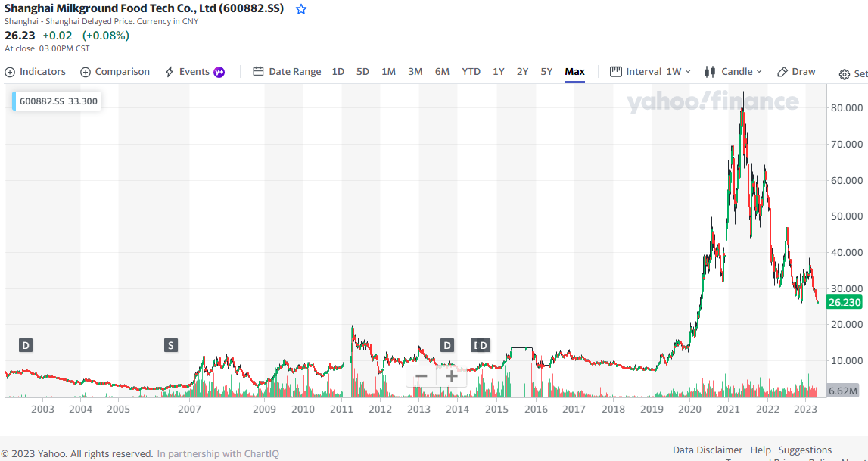Screen dimensions: 868x461
Task: Open the Suggestions link
Action: tap(805, 450)
